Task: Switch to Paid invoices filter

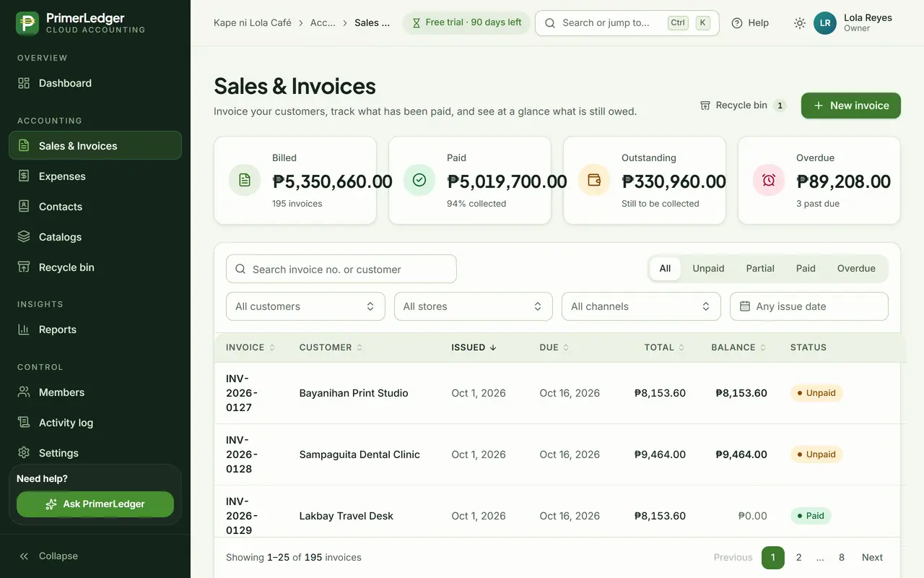Action: [806, 268]
